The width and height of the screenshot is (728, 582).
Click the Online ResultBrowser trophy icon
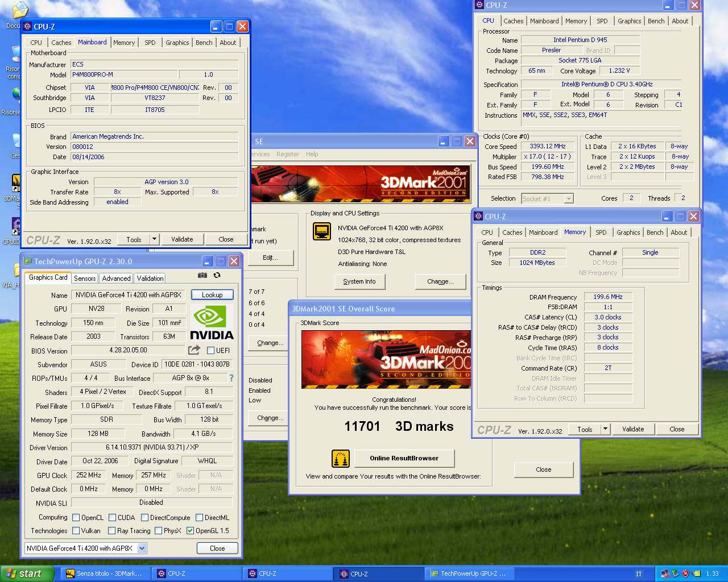(x=340, y=458)
